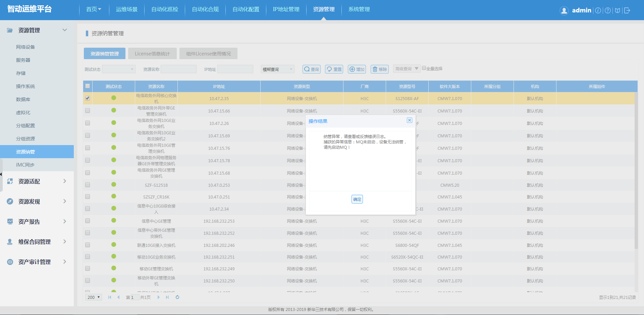
Task: Open the manual book icon in header
Action: pos(618,10)
